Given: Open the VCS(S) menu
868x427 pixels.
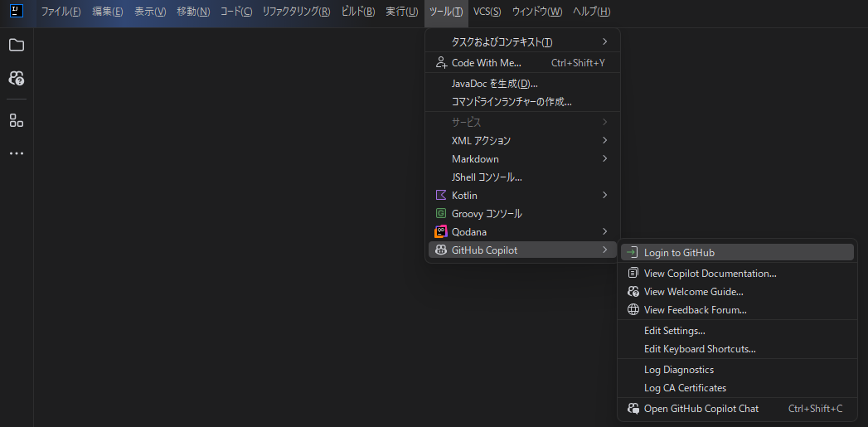Looking at the screenshot, I should coord(487,12).
